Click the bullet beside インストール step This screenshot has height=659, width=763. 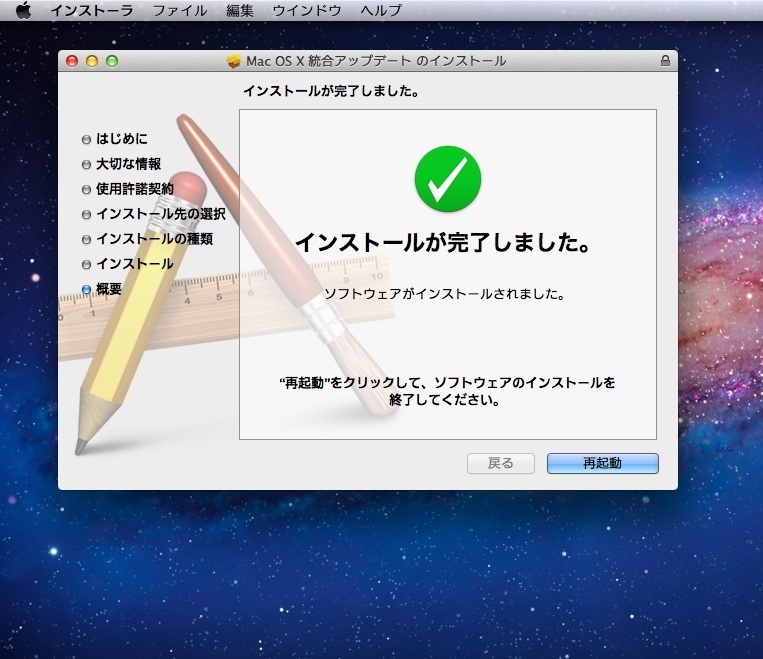86,264
